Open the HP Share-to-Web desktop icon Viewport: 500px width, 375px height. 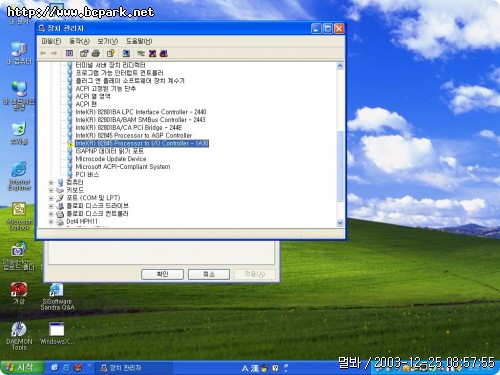[x=18, y=256]
